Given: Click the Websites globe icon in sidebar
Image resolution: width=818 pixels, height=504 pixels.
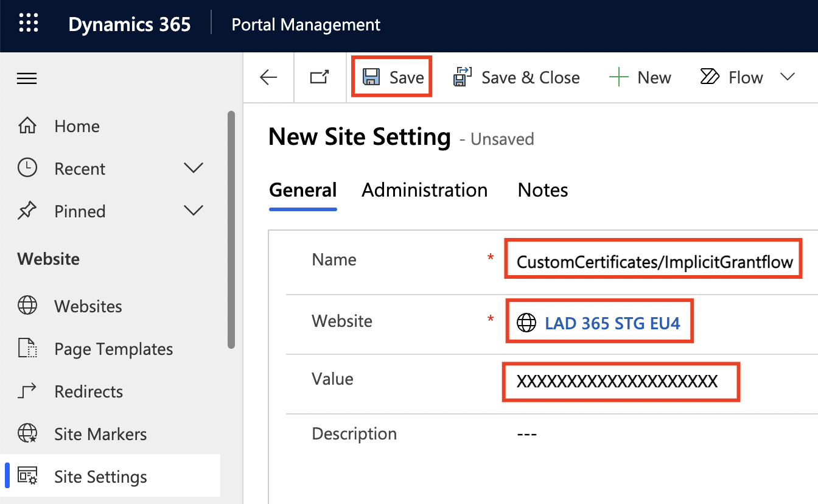Looking at the screenshot, I should point(27,306).
